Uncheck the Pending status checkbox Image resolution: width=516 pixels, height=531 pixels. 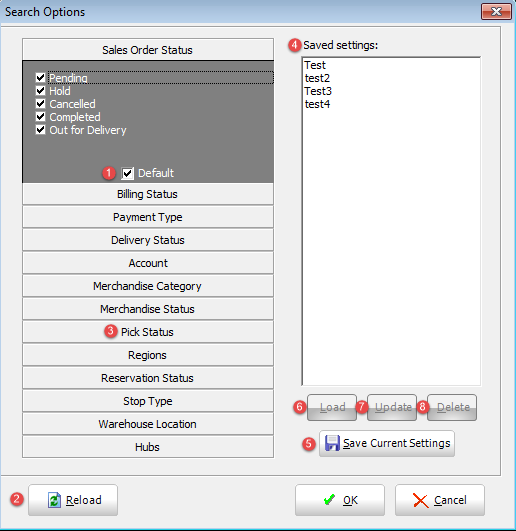click(x=40, y=78)
